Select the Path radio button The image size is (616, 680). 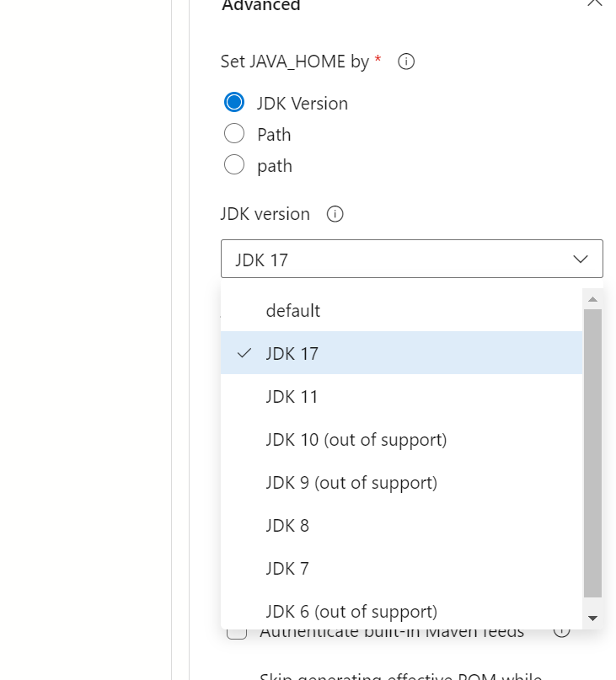point(234,133)
